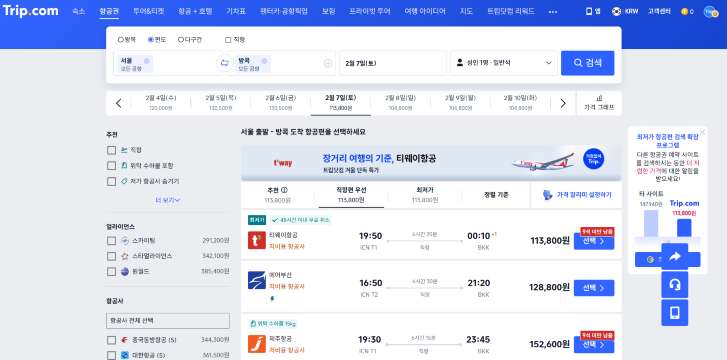Open 정렬 기준 sort dropdown
Viewport: 727px width, 360px height.
point(496,195)
